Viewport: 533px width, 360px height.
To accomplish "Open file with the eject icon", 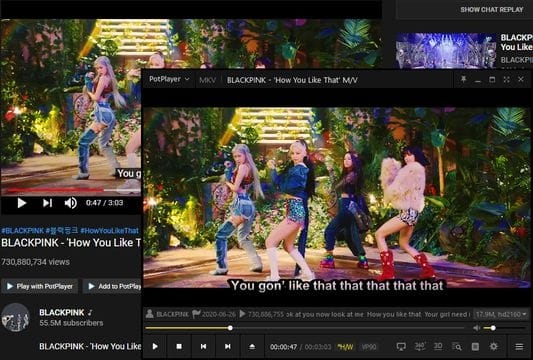I will pos(252,346).
